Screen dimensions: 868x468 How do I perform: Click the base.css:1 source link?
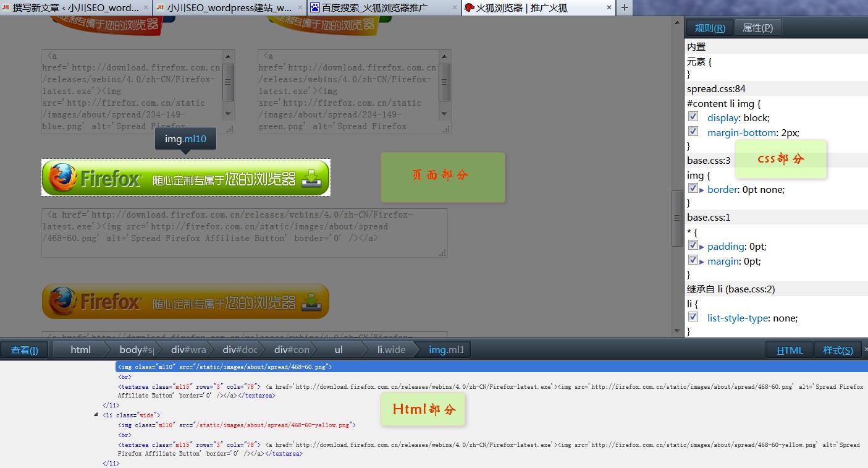[x=709, y=217]
